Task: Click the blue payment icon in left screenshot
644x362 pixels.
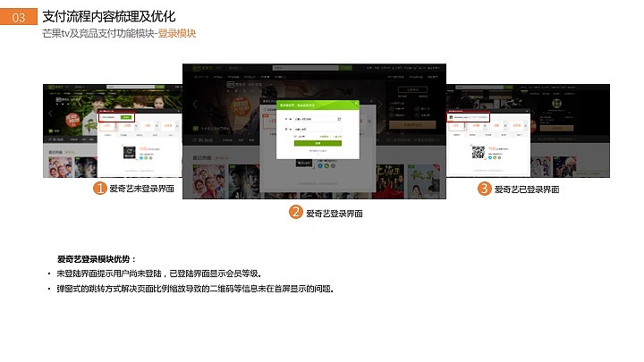Action: (141, 158)
